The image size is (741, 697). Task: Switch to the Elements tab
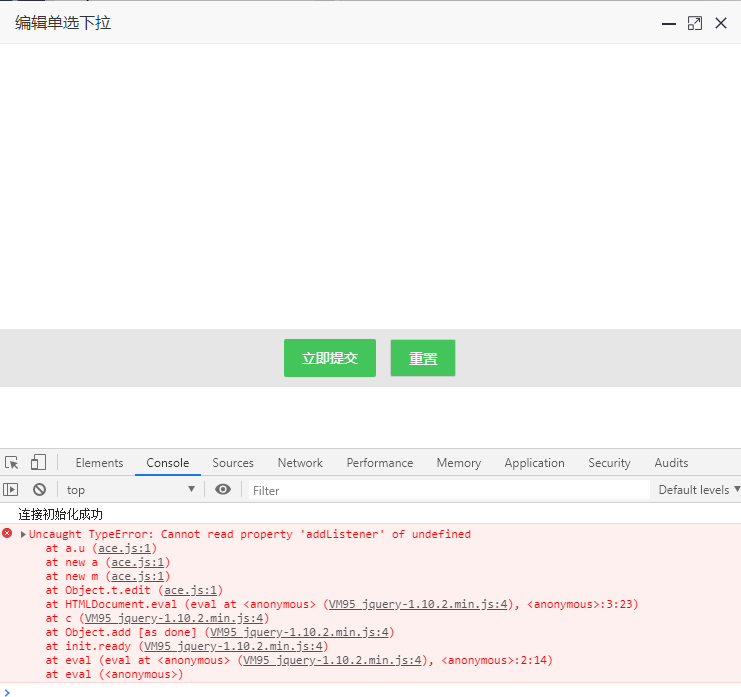tap(99, 463)
